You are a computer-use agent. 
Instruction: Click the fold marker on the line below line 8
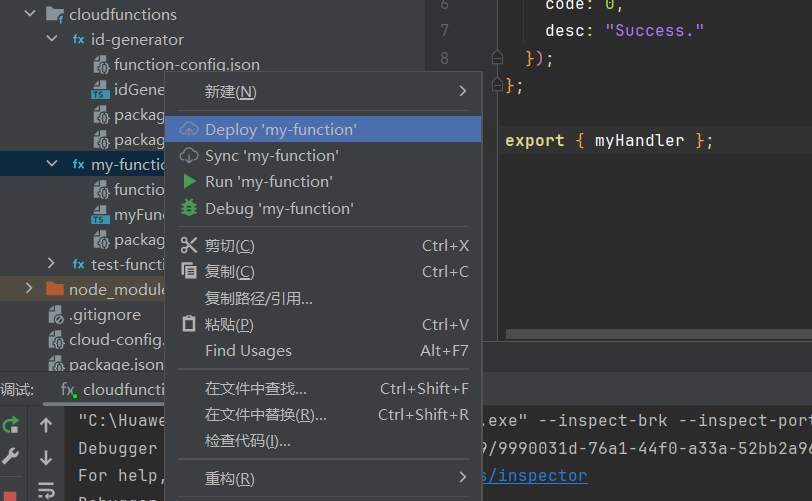click(497, 84)
